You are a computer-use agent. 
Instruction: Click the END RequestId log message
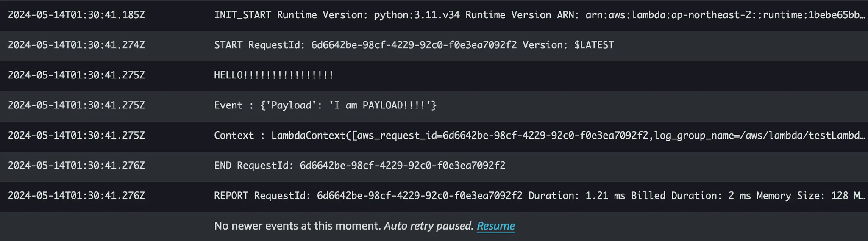coord(359,166)
